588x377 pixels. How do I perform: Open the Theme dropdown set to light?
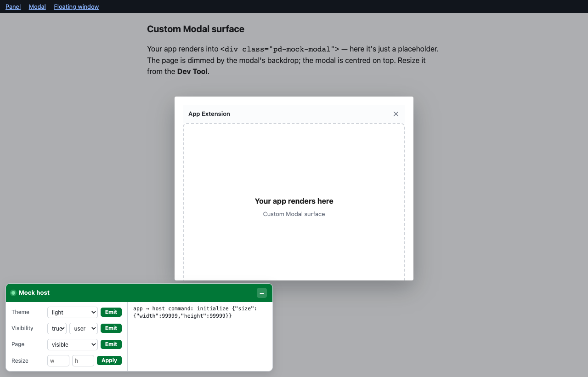73,312
